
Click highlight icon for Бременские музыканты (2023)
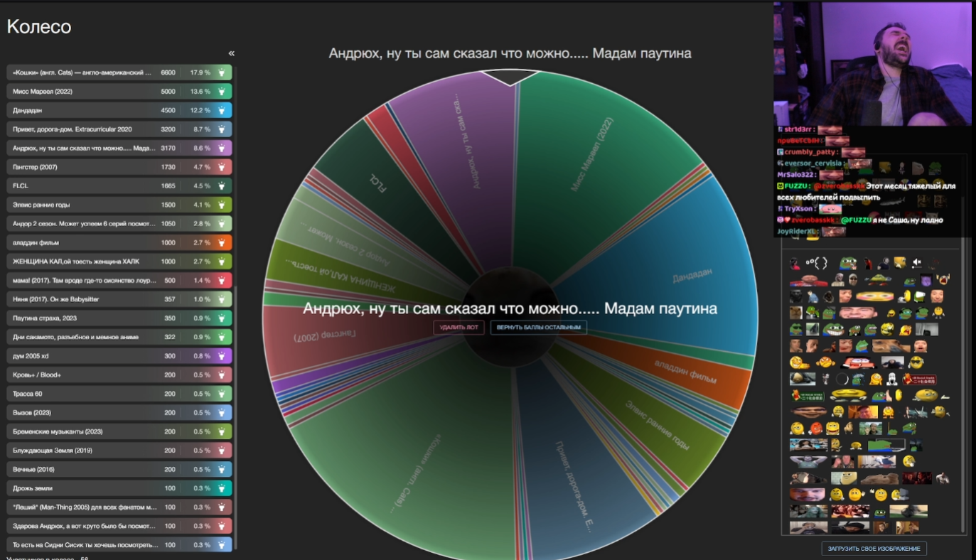coord(222,431)
